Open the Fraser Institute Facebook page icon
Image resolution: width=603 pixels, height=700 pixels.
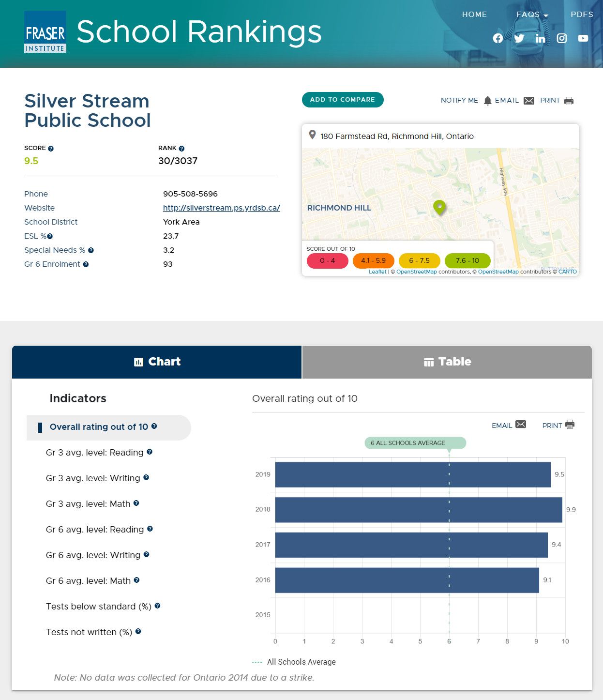(x=497, y=38)
